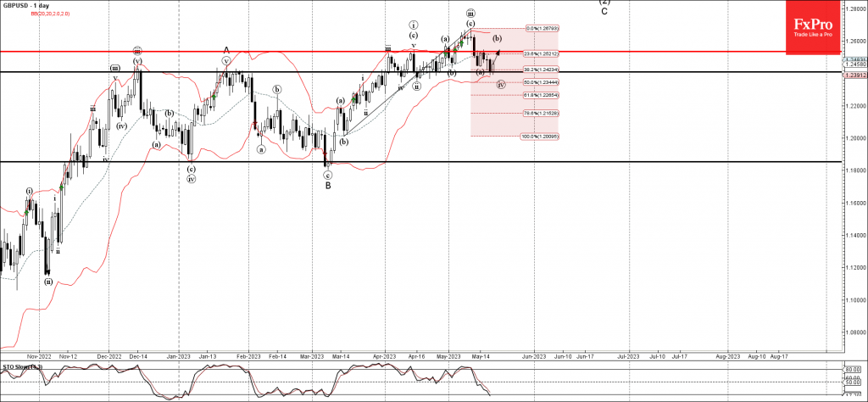
Task: Click the green up-arrow marker in January 2023
Action: (214, 97)
